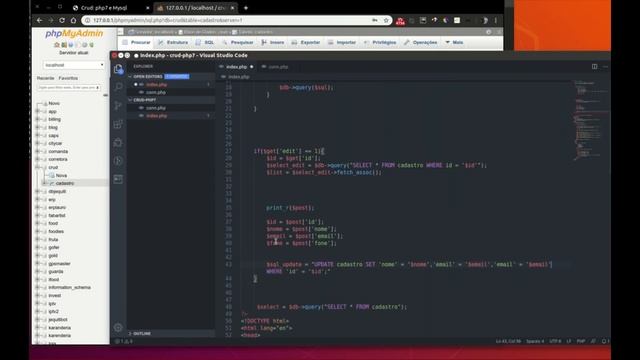Open the Manage gear icon in VS Code
Image resolution: width=640 pixels, height=360 pixels.
118,327
